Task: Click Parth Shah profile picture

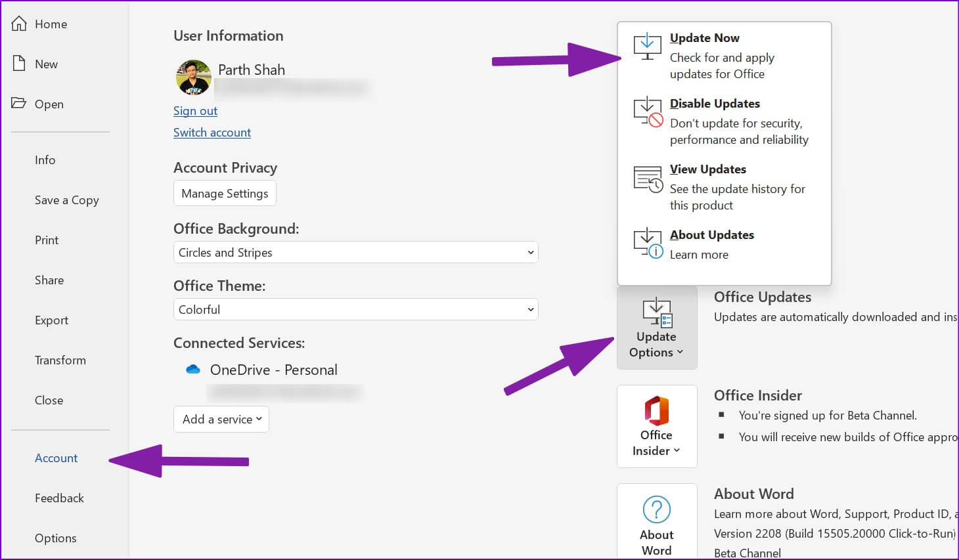Action: click(x=193, y=77)
